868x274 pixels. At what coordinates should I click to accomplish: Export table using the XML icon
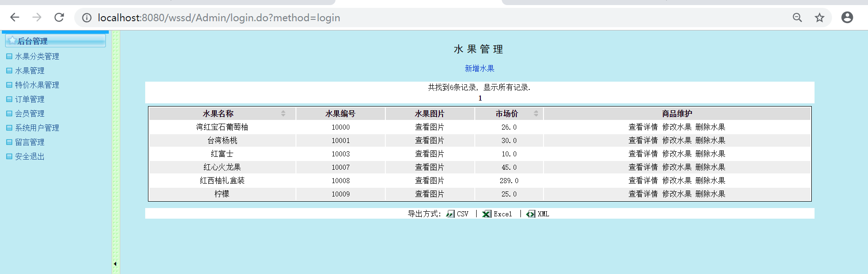[x=531, y=214]
